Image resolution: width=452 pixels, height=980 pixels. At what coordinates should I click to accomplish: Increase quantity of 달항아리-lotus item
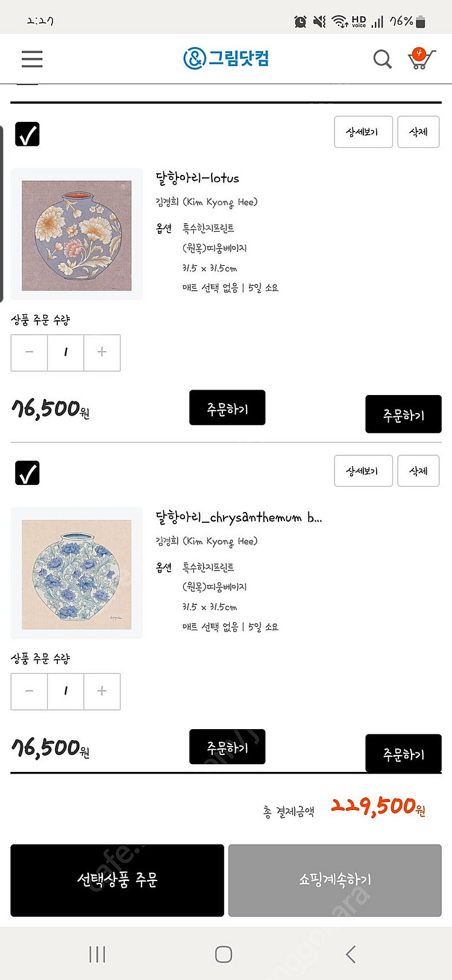(x=102, y=352)
